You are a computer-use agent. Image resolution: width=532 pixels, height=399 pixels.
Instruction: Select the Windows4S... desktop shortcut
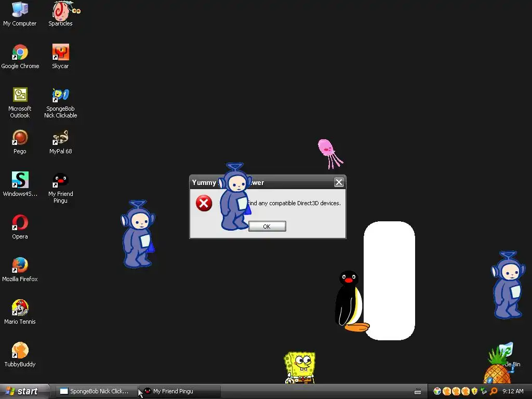20,184
